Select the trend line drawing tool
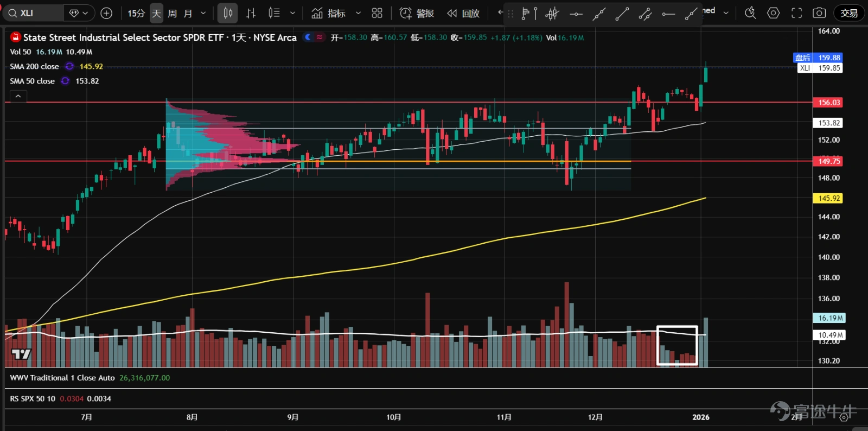 click(x=622, y=14)
